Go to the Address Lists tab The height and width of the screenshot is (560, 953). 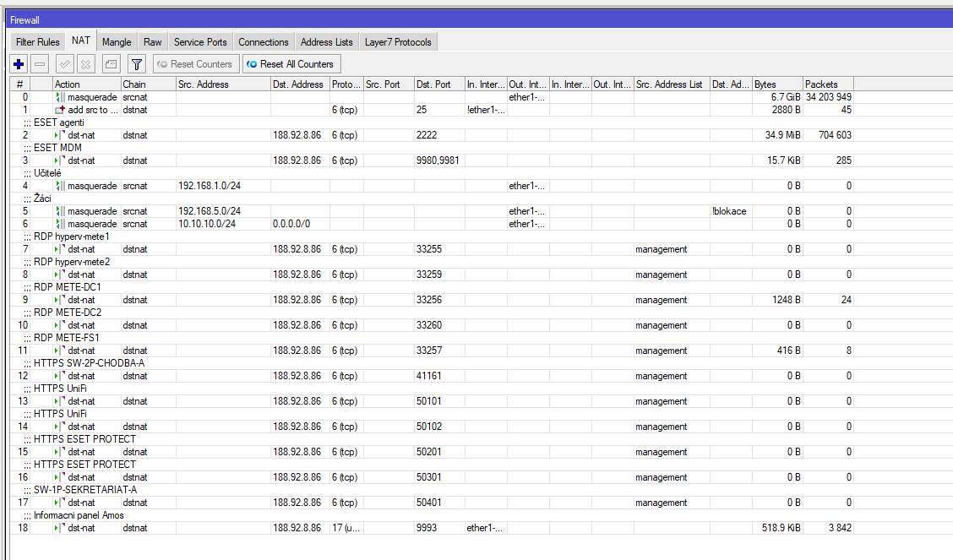tap(326, 41)
